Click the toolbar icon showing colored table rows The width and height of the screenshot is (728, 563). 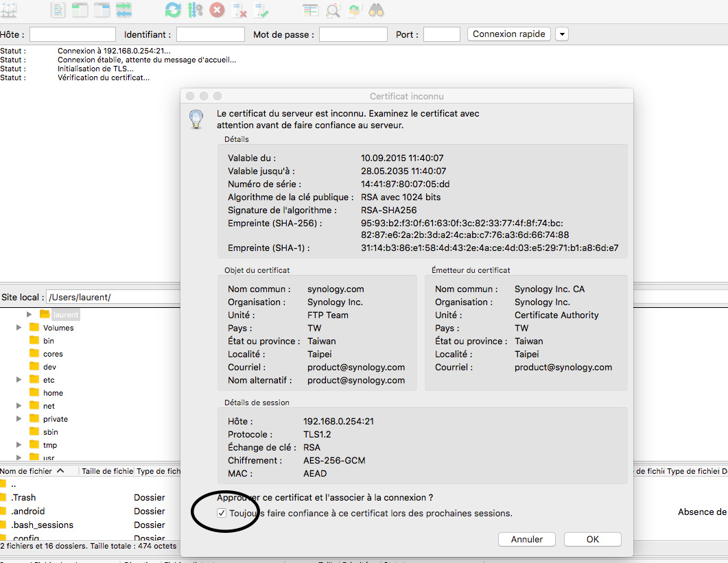(311, 10)
